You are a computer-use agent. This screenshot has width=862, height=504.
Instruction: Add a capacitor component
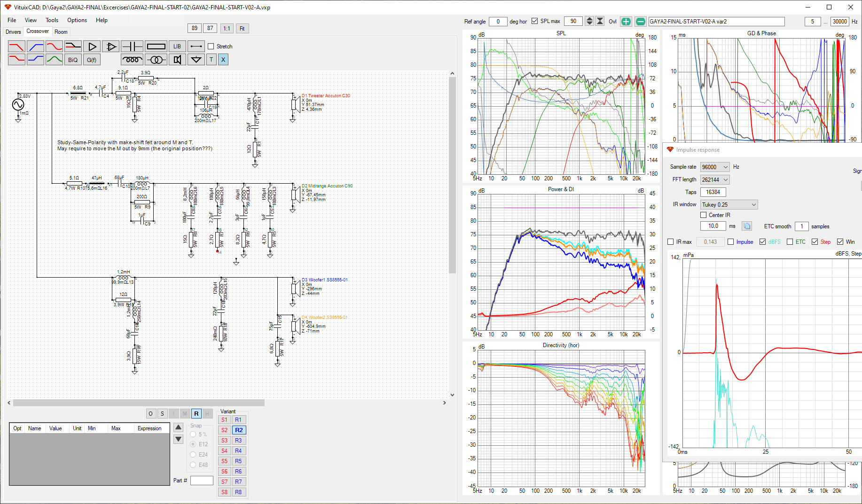click(132, 47)
